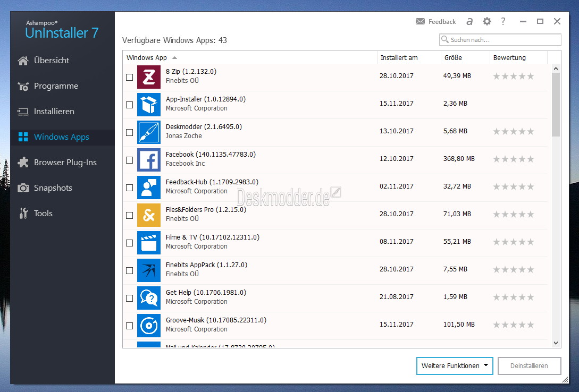Enable the Deskmodder row checkbox

point(130,132)
